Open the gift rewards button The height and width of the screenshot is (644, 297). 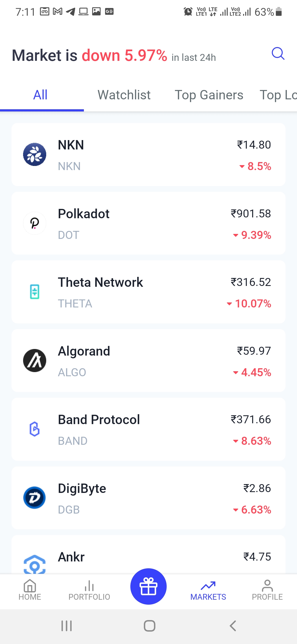pyautogui.click(x=148, y=586)
